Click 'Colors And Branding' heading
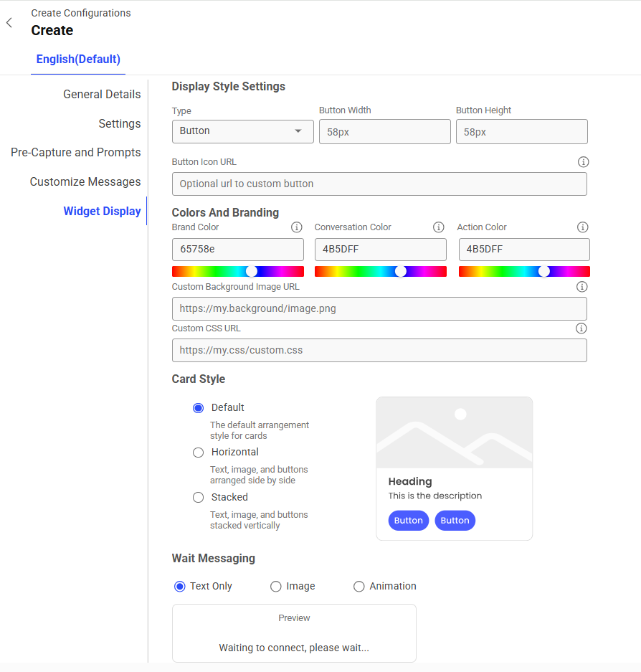The height and width of the screenshot is (672, 641). [x=225, y=212]
